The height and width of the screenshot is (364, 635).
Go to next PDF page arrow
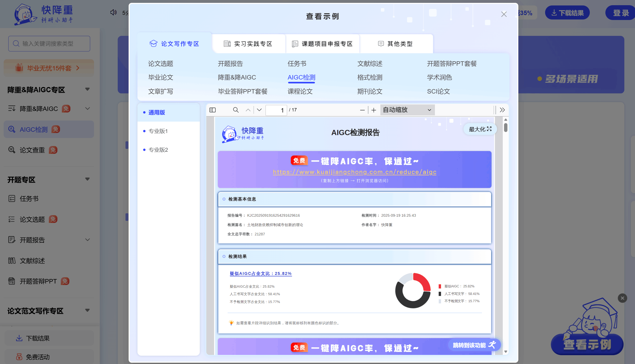259,110
